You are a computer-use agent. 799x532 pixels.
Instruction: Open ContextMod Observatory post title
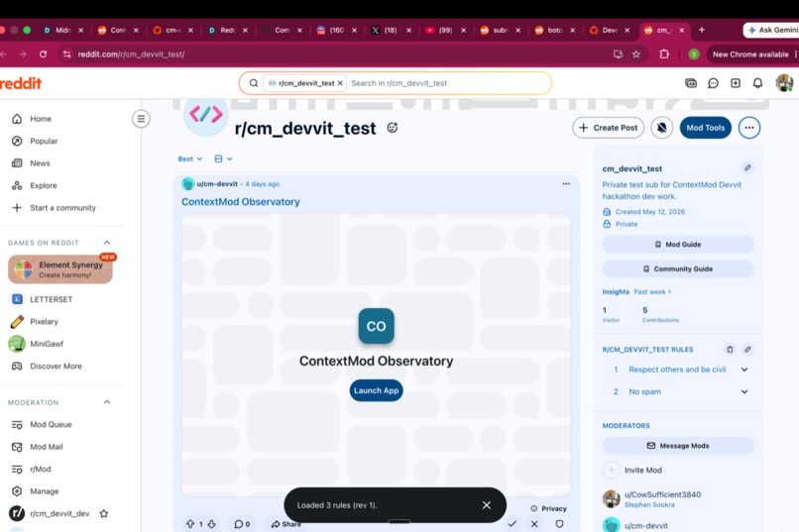tap(241, 201)
